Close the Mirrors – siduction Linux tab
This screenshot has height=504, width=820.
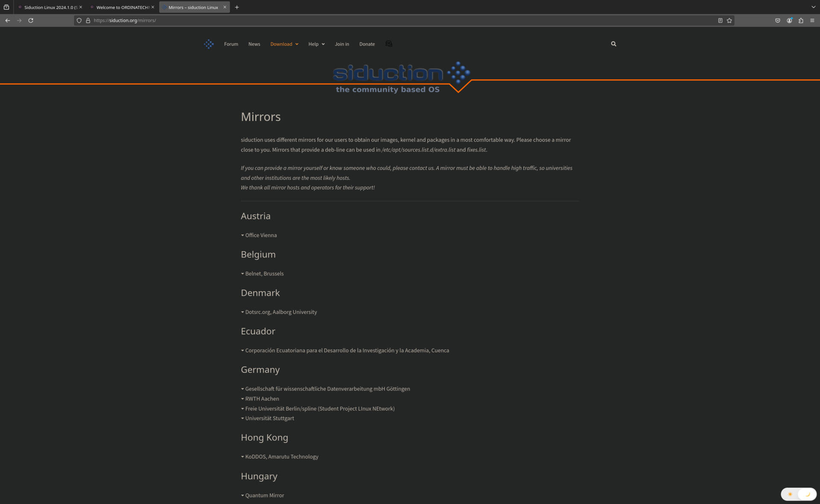coord(225,7)
